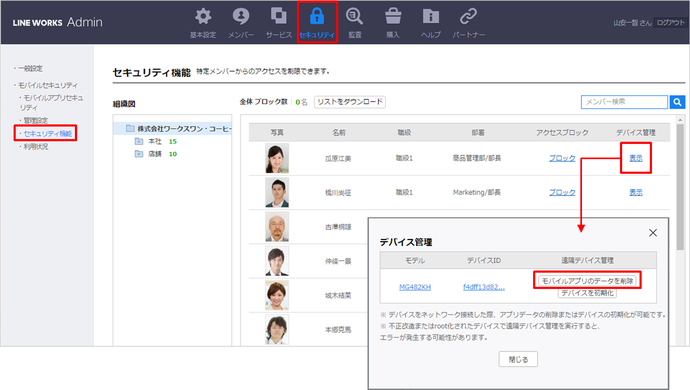Screen dimensions: 690x390
Task: Click photo of 橋川尚征
Action: pyautogui.click(x=277, y=192)
